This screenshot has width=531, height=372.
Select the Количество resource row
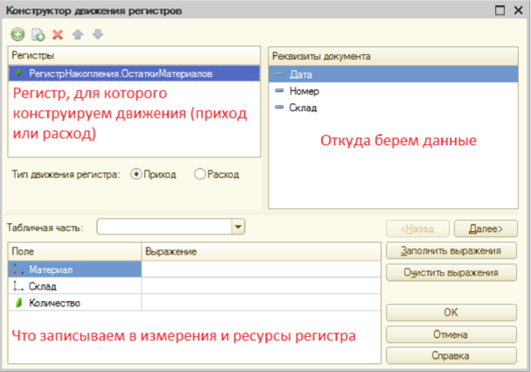click(x=194, y=303)
